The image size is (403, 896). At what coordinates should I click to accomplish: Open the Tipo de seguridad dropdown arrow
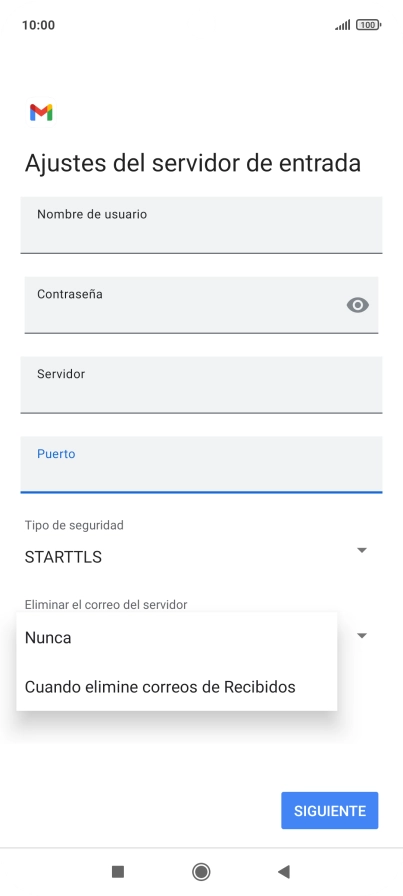point(361,550)
